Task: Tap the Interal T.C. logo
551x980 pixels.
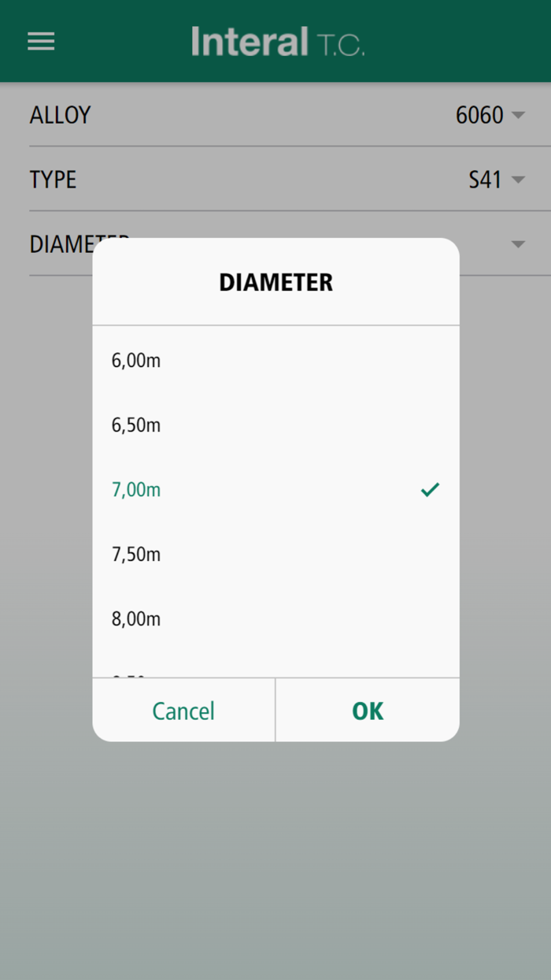Action: pyautogui.click(x=277, y=41)
